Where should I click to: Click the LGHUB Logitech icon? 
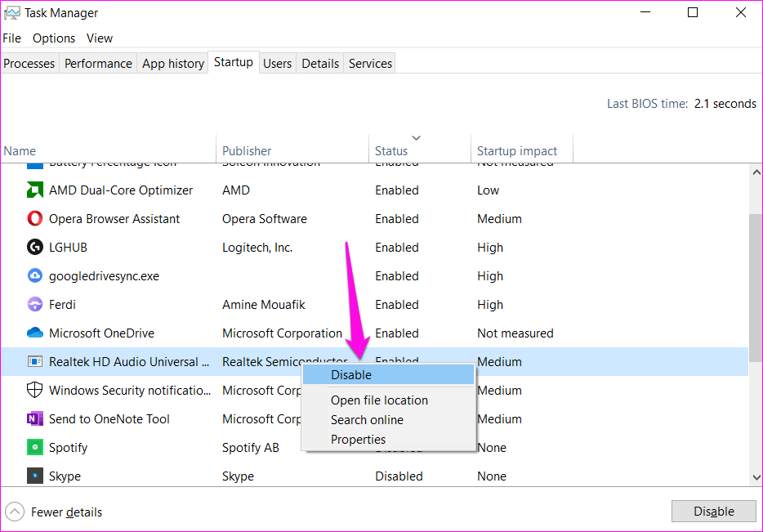[x=34, y=248]
